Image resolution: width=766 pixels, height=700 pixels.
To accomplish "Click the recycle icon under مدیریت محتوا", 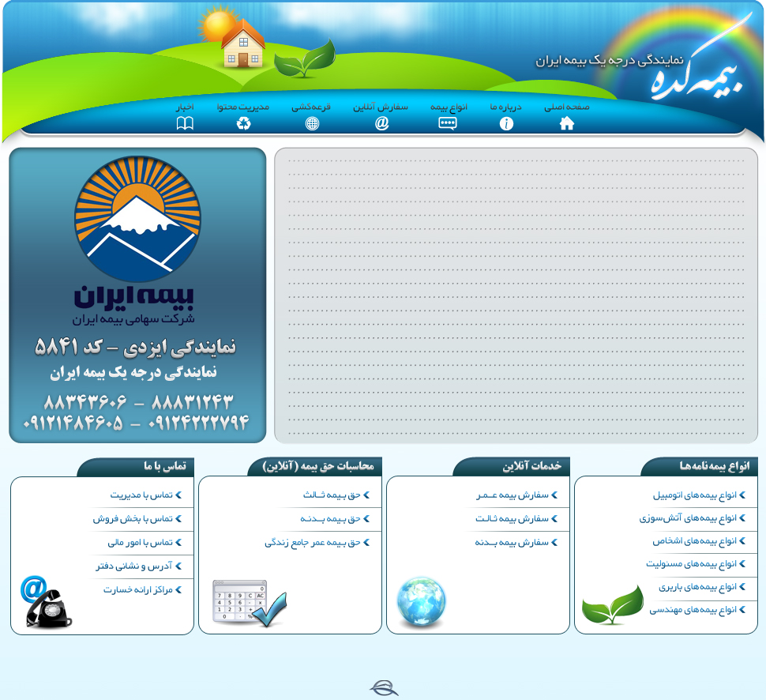I will pyautogui.click(x=243, y=123).
